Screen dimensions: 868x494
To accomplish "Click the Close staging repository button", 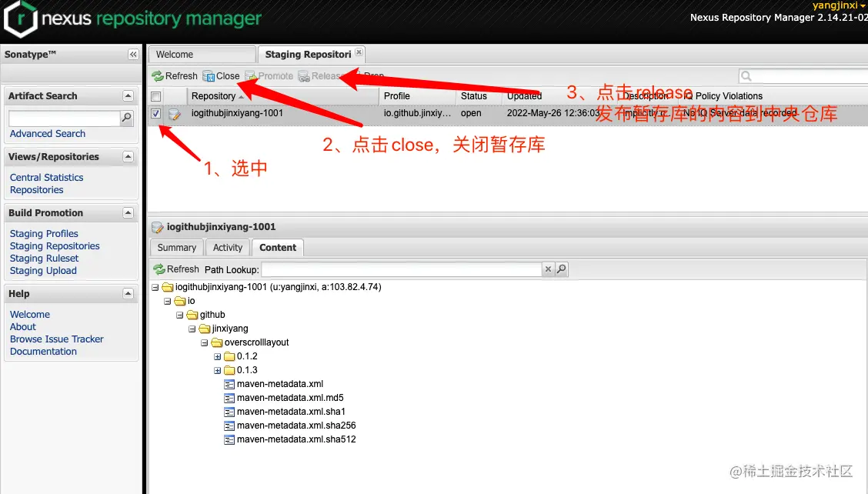I will 221,76.
